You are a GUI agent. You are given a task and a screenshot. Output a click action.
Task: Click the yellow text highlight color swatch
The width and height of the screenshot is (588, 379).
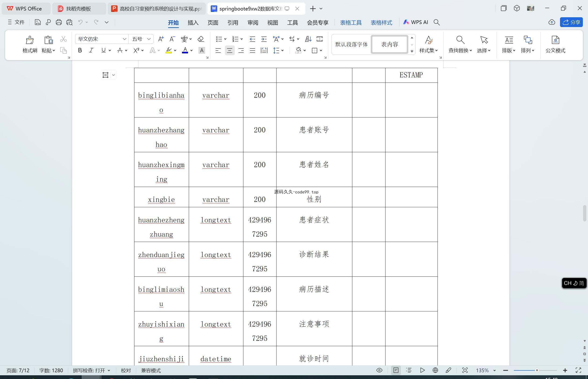168,50
